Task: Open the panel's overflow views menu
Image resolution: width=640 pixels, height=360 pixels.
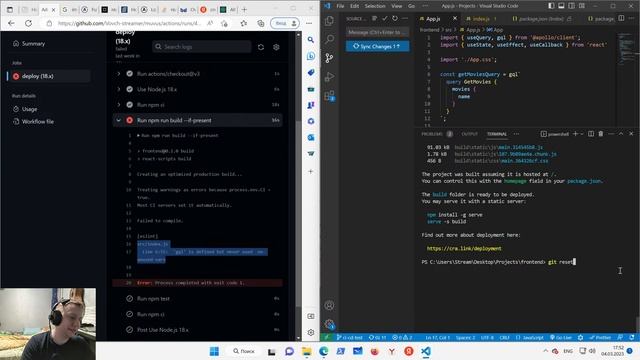Action: point(516,134)
